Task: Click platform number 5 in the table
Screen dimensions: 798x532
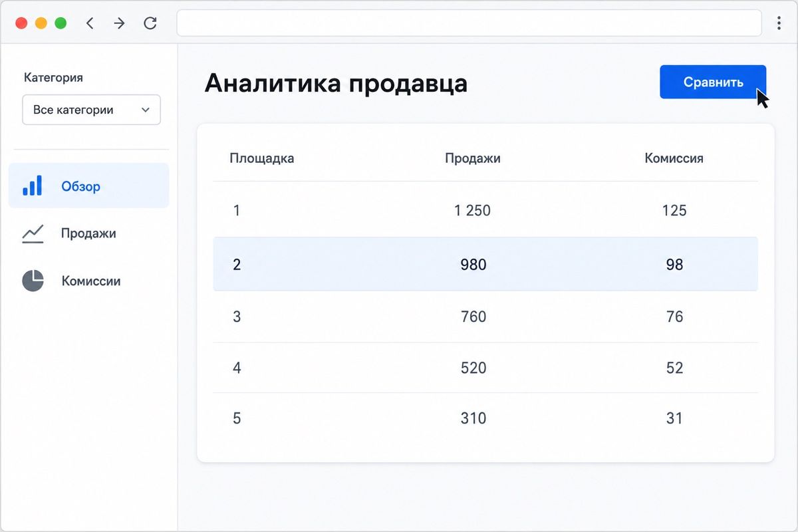Action: (237, 419)
